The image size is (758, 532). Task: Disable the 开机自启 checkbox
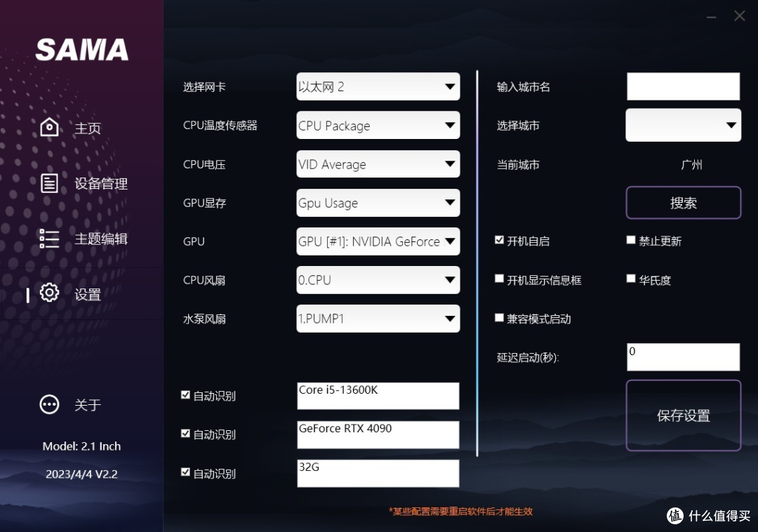coord(500,240)
